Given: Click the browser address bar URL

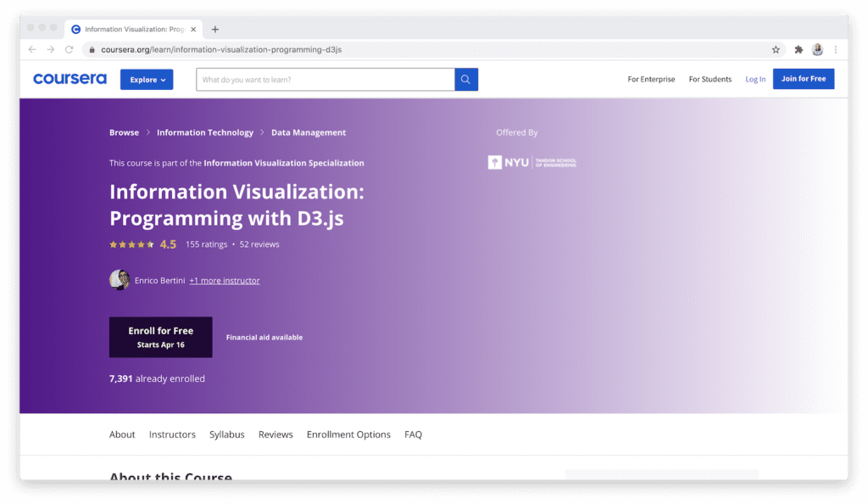Looking at the screenshot, I should tap(221, 50).
